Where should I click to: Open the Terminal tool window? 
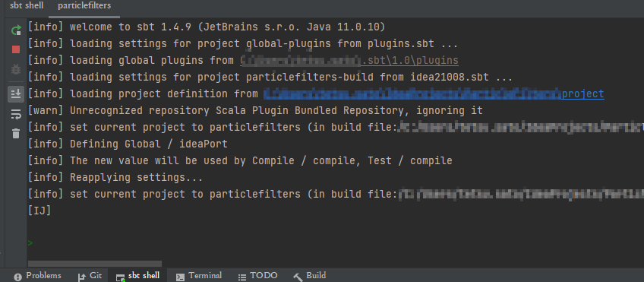pyautogui.click(x=199, y=275)
